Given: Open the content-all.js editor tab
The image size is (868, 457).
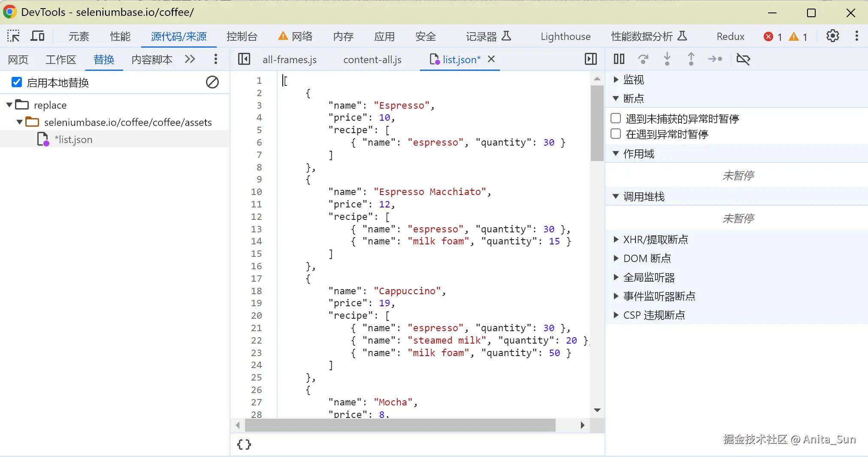Looking at the screenshot, I should point(372,60).
